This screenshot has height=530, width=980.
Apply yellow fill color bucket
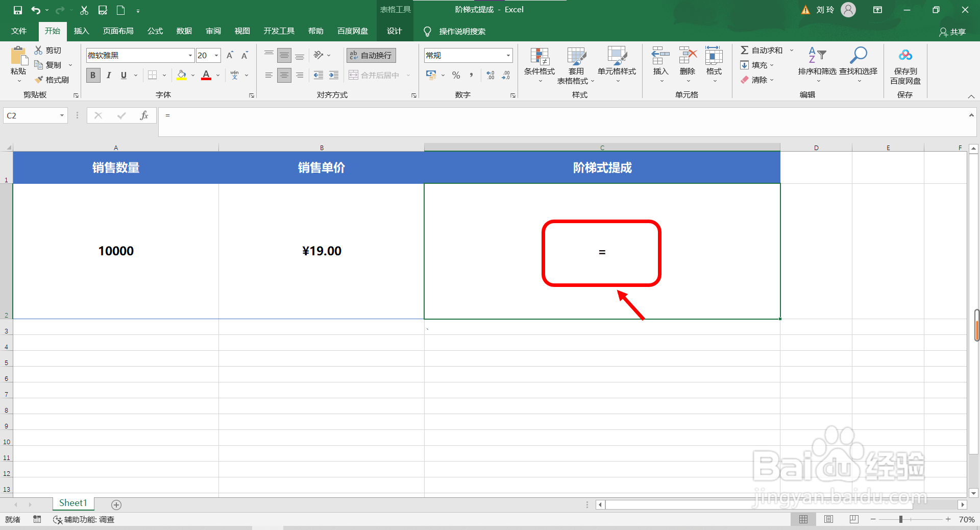point(181,75)
